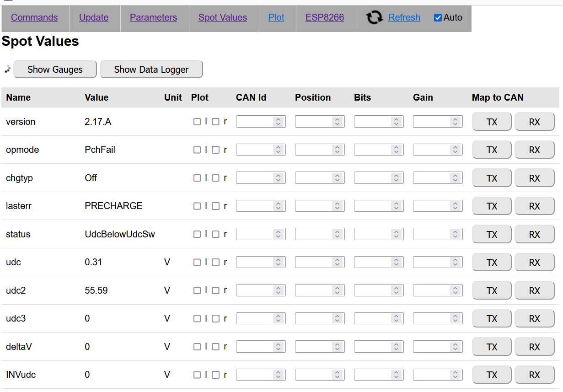Open the Update tab

(x=94, y=18)
